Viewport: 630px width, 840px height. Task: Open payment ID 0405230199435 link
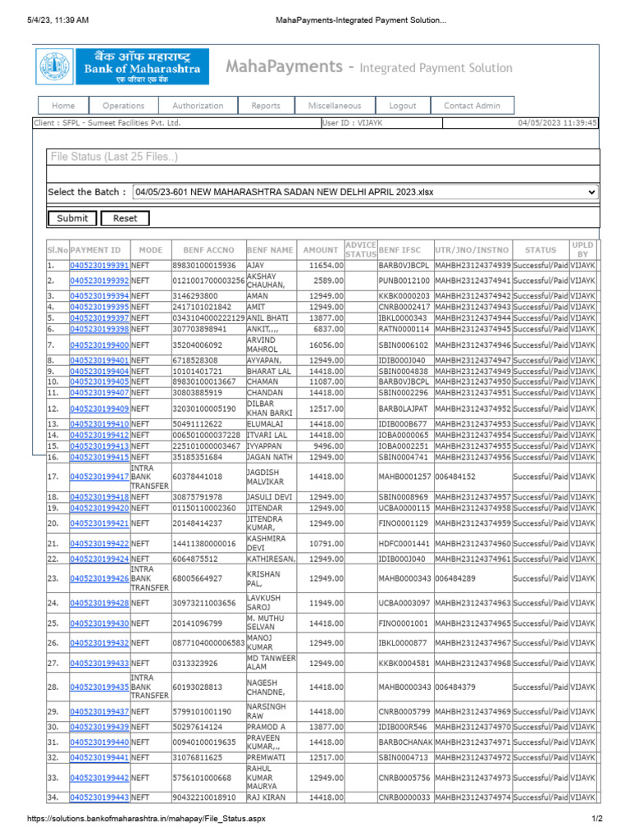pos(99,687)
